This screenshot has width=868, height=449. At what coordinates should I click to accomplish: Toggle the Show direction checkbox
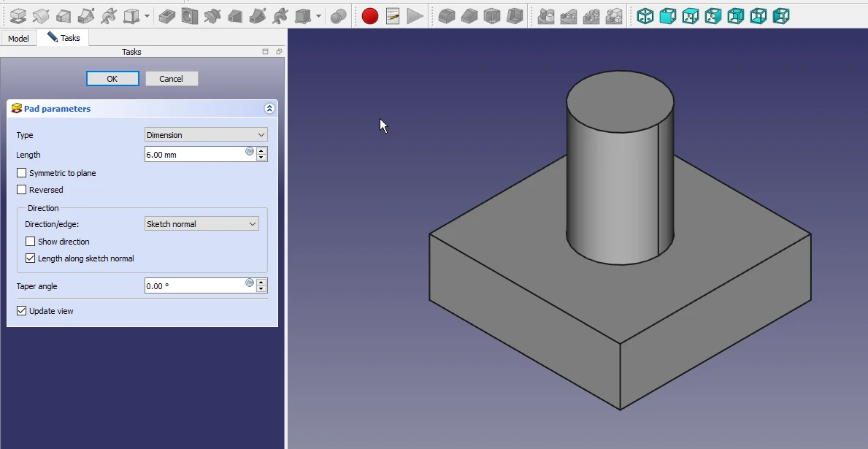pos(31,242)
